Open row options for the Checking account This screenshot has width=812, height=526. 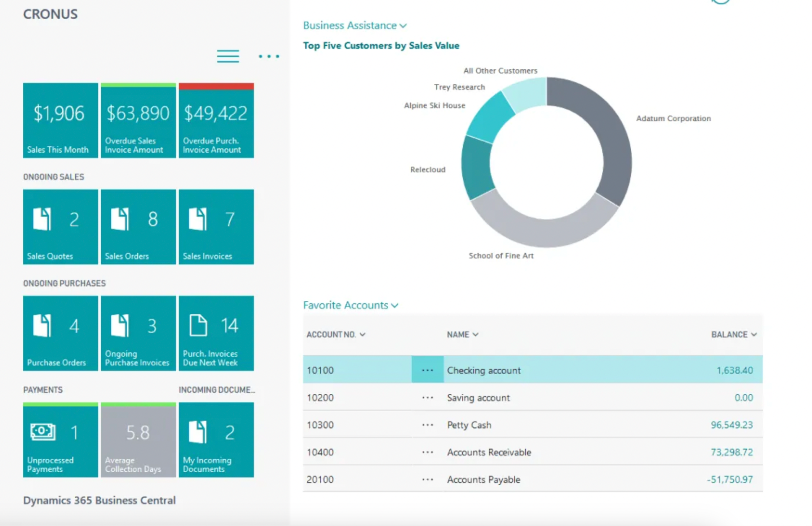click(x=427, y=370)
